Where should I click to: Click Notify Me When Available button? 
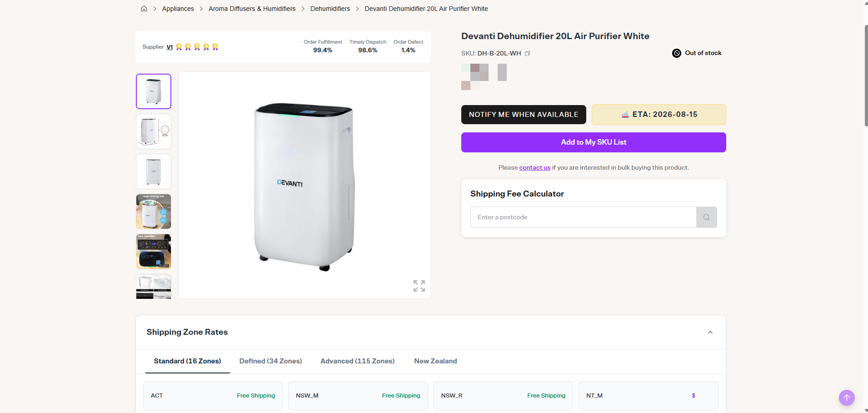click(524, 115)
